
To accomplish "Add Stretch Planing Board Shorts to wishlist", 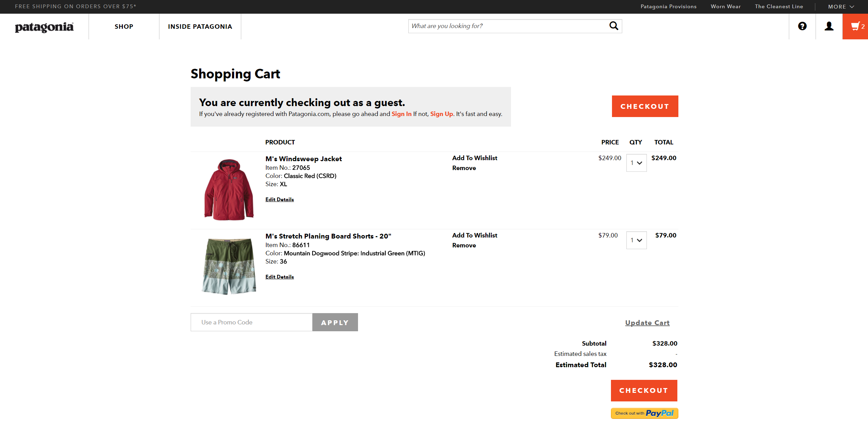I will coord(474,235).
